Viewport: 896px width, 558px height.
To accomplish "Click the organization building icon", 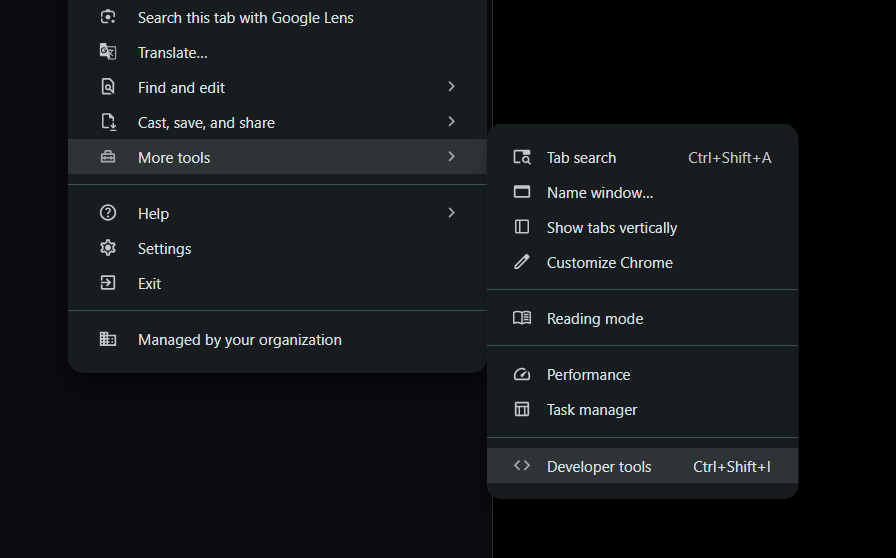I will tap(108, 339).
